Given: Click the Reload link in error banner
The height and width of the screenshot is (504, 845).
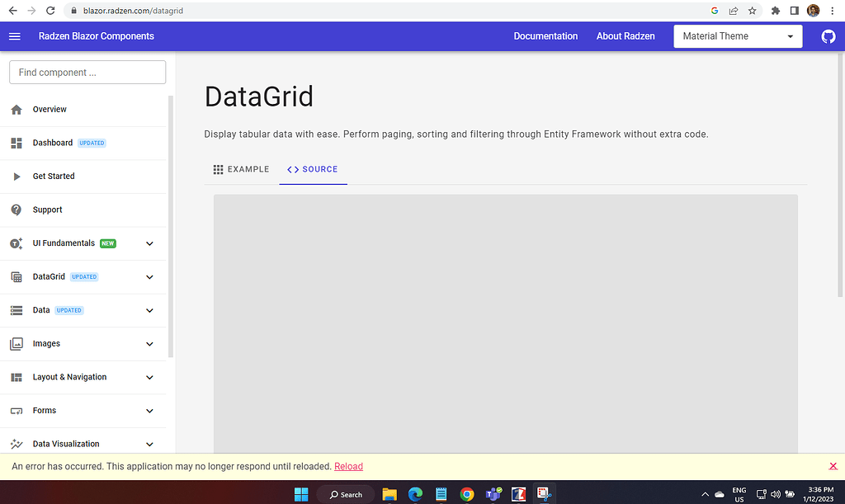Looking at the screenshot, I should click(x=348, y=466).
